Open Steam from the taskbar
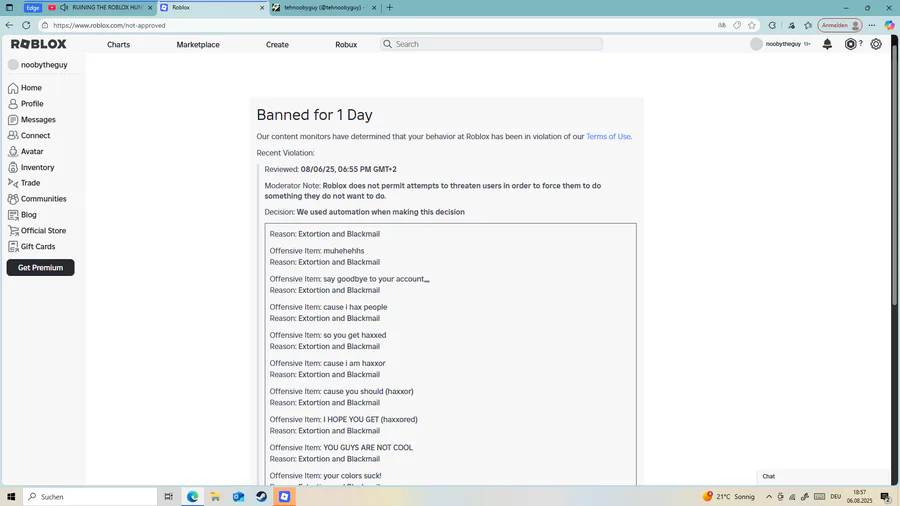The image size is (900, 506). pos(261,496)
